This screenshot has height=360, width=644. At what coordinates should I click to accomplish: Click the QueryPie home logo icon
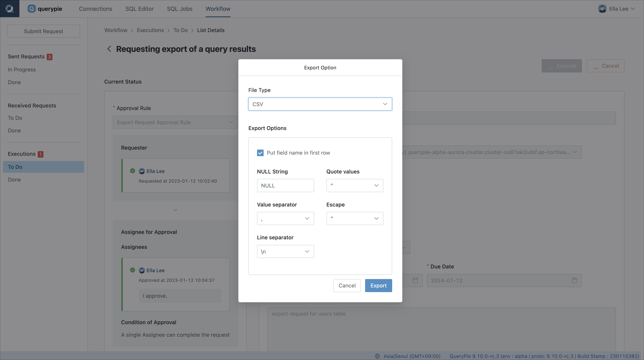(x=10, y=9)
